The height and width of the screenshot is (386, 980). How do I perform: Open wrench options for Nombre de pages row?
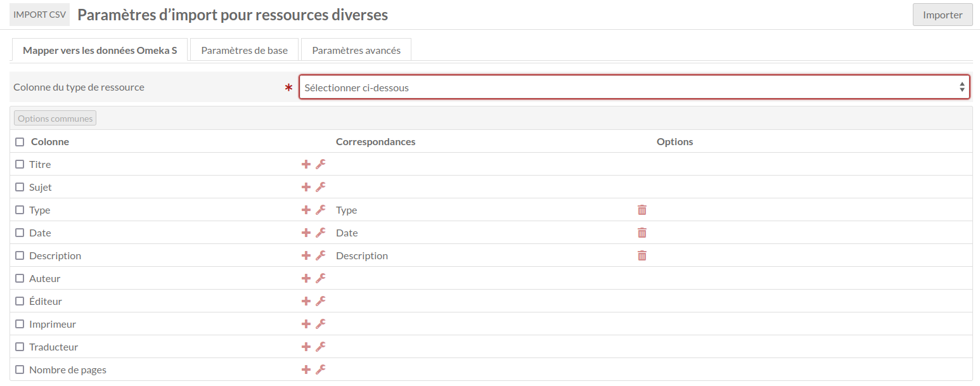pos(321,370)
